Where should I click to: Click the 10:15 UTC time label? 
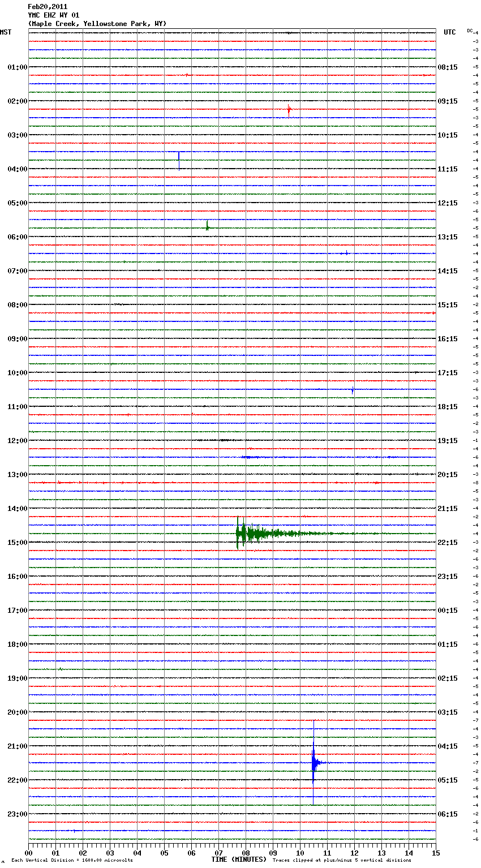point(448,135)
